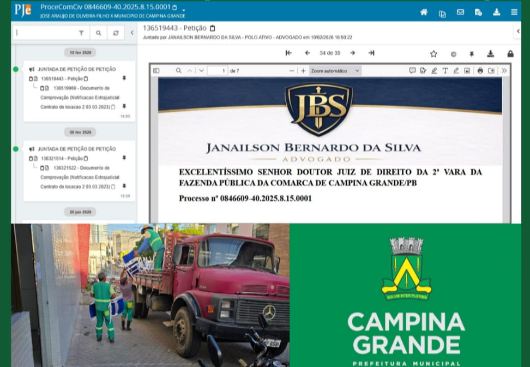530x367 pixels.
Task: Pin the 136321514 Petição timeline entry
Action: click(124, 158)
